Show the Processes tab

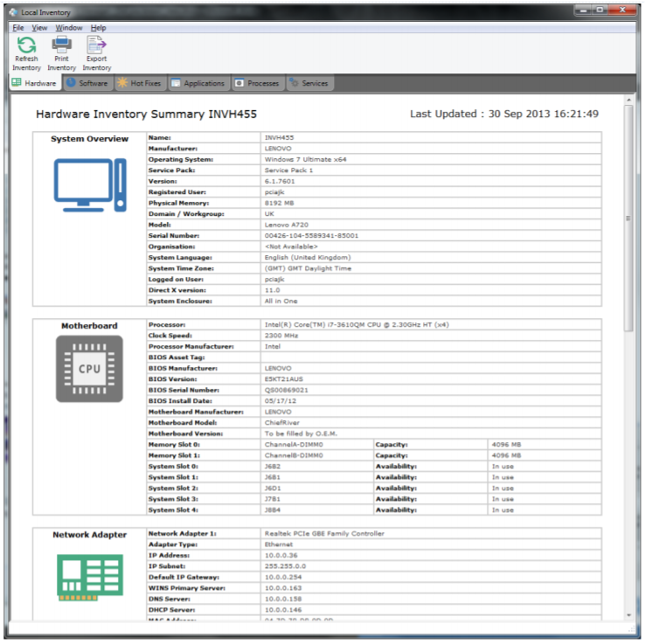point(257,84)
